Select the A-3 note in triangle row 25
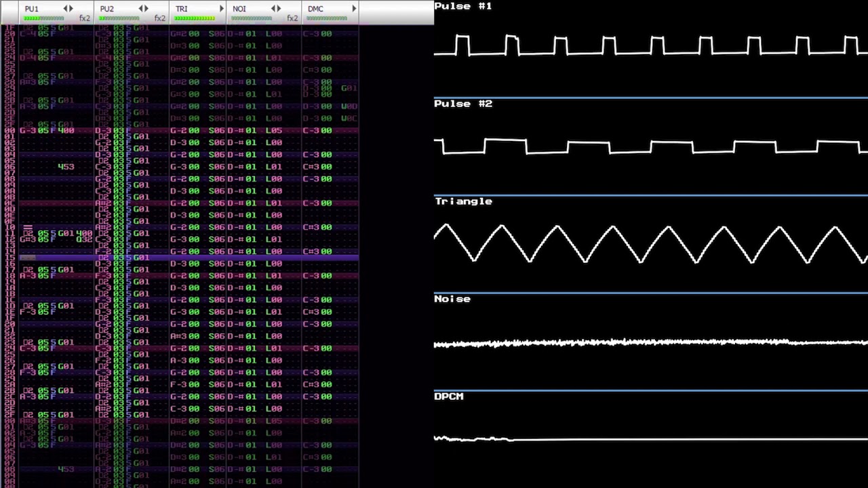868x488 pixels. [x=178, y=361]
